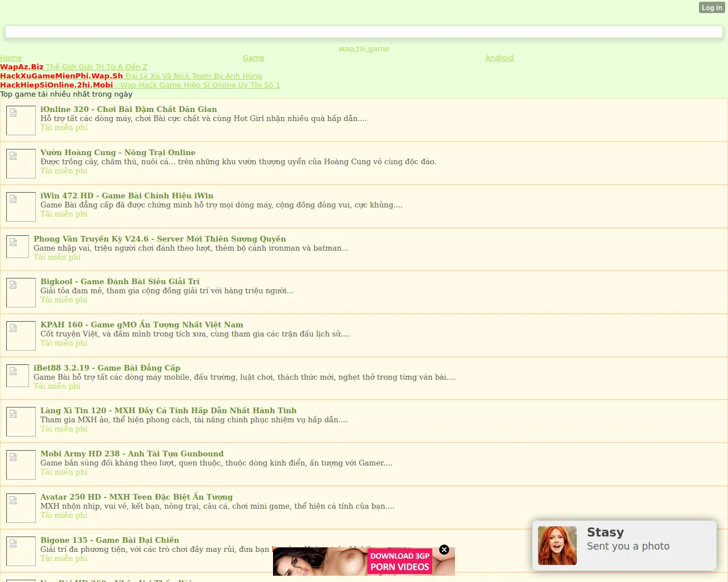Viewport: 728px width, 582px height.
Task: Click Tải miễn phí under iWin 472 HD
Action: [64, 214]
